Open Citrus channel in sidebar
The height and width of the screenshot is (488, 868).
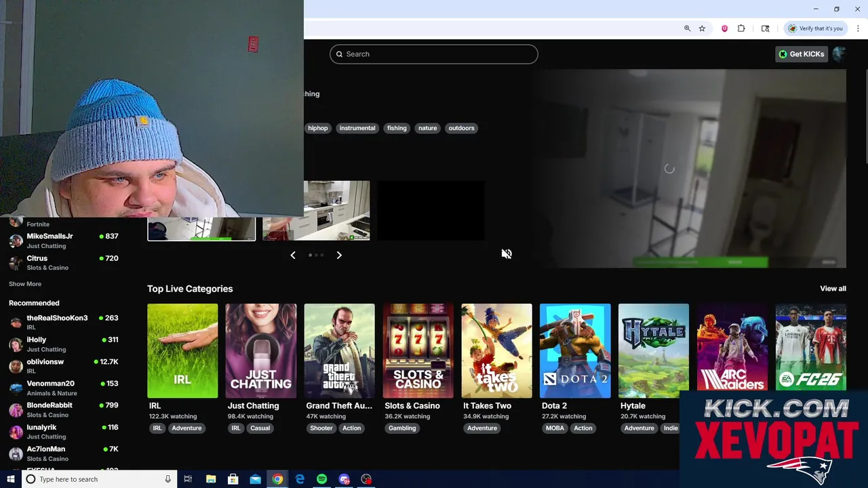click(64, 262)
